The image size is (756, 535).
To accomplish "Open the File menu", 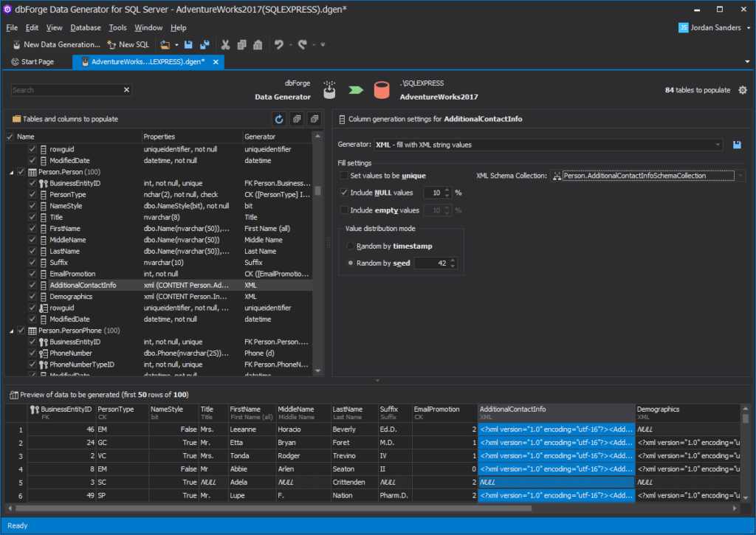I will click(12, 27).
